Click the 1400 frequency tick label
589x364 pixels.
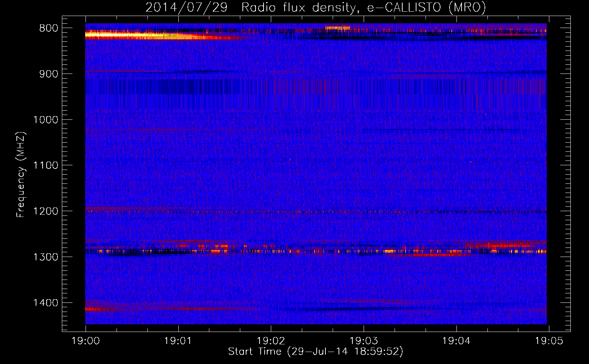point(46,303)
